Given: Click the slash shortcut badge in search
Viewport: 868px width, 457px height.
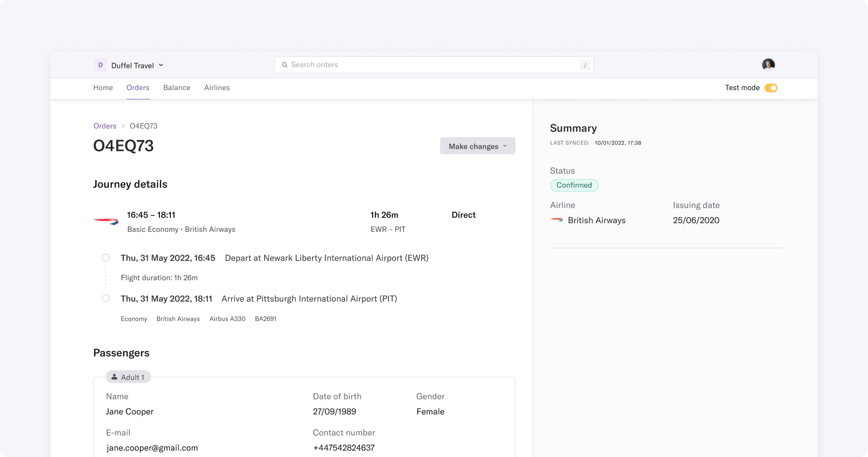Looking at the screenshot, I should tap(585, 65).
